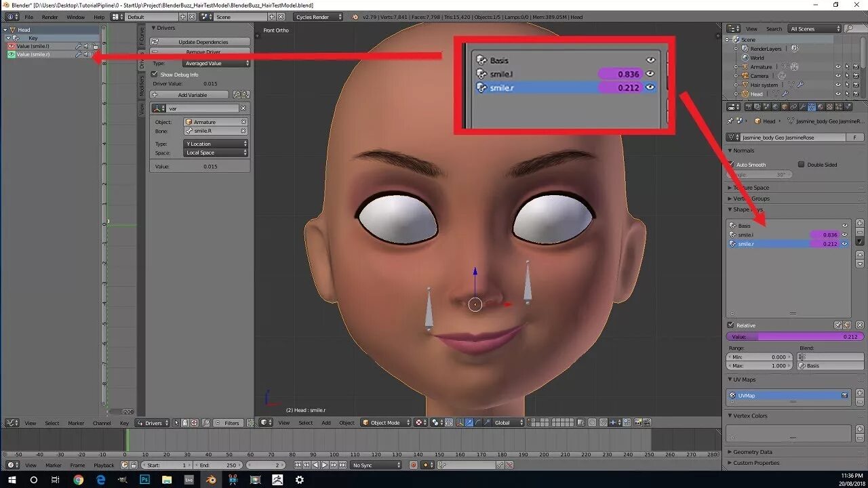Toggle visibility of smile.l shape key
868x488 pixels.
(x=845, y=235)
